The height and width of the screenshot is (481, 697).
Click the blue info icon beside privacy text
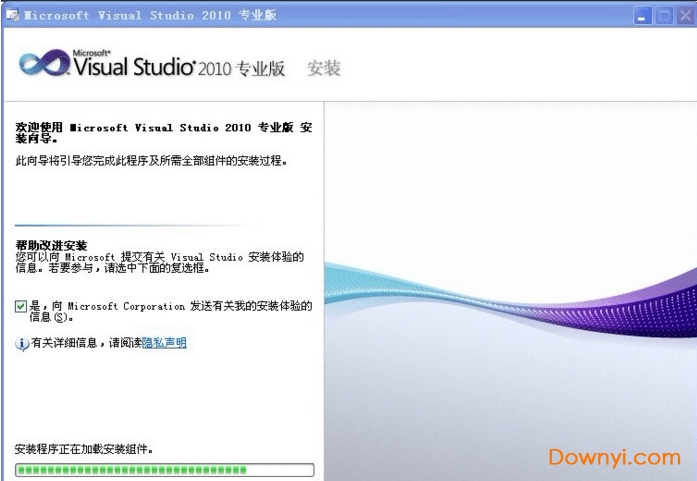(22, 344)
